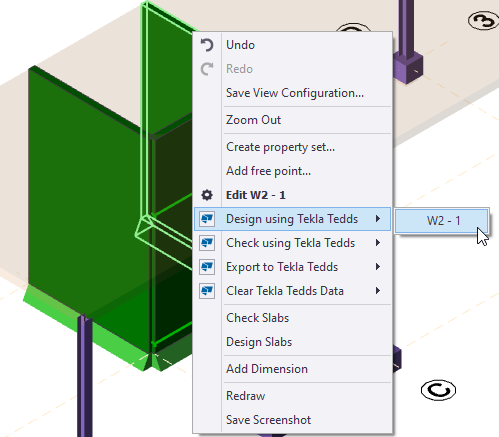Click the greyed Redo arrow icon
This screenshot has width=499, height=437.
[x=207, y=69]
